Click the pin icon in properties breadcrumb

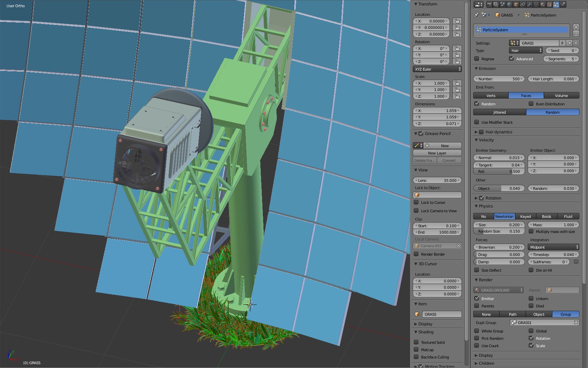(x=477, y=15)
